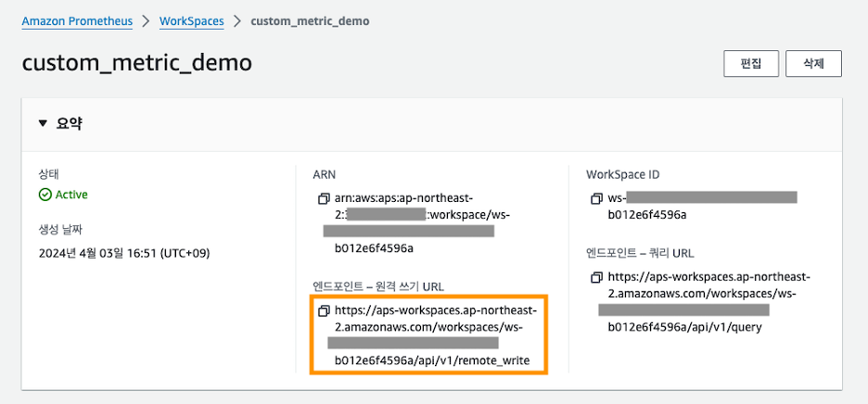Click the 엔드포인트 – 쿼리 URL label
The height and width of the screenshot is (404, 868).
[x=640, y=254]
